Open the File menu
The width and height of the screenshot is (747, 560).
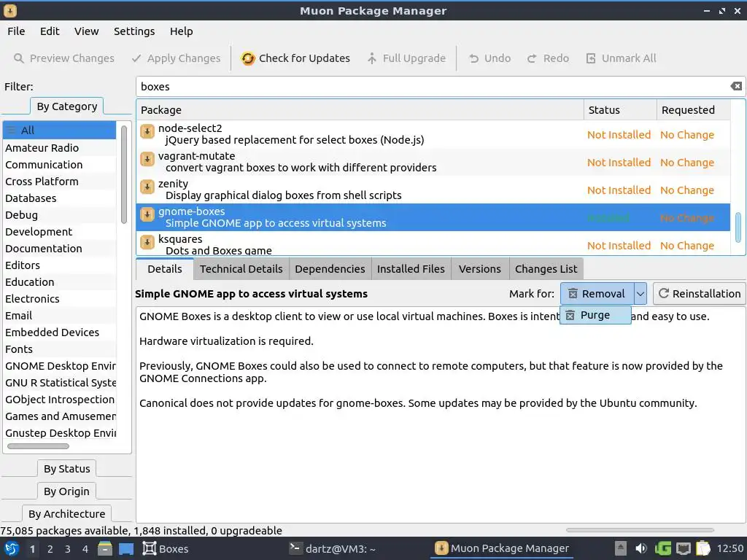[x=16, y=31]
